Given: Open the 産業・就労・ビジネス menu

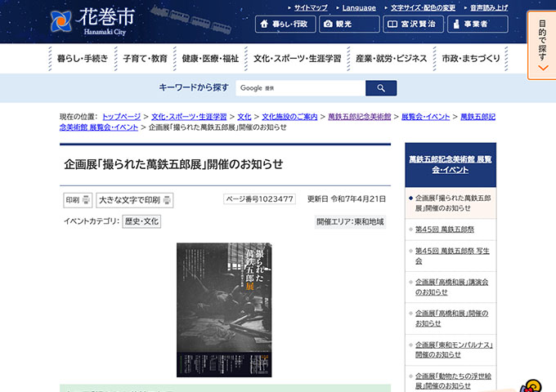Looking at the screenshot, I should [392, 59].
